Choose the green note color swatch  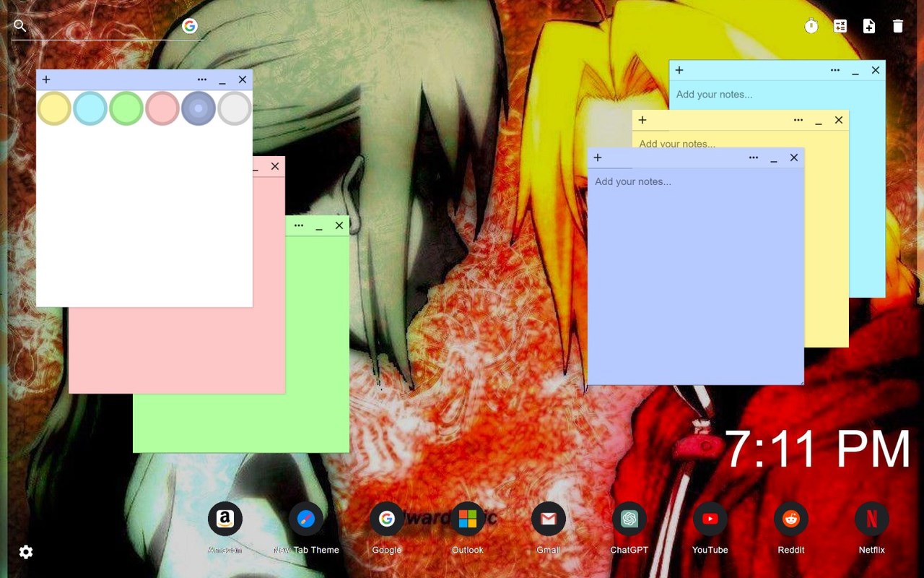click(126, 108)
